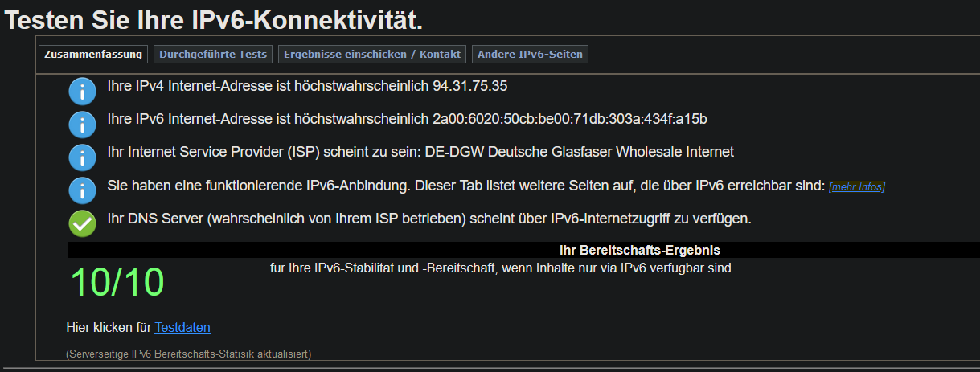Select the Andere IPv6-Seiten tab
The height and width of the screenshot is (372, 980).
point(530,54)
